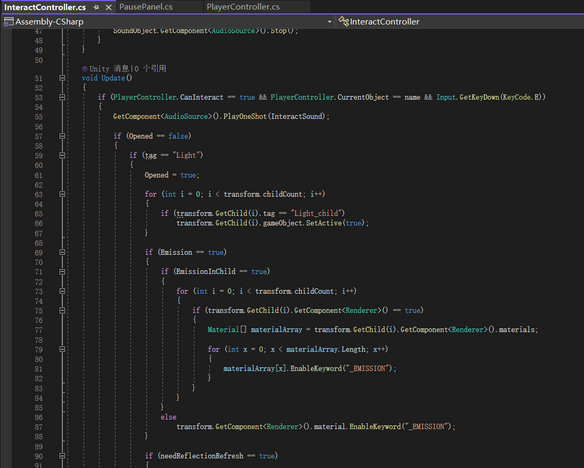Click the 'else' keyword on line 86

168,417
